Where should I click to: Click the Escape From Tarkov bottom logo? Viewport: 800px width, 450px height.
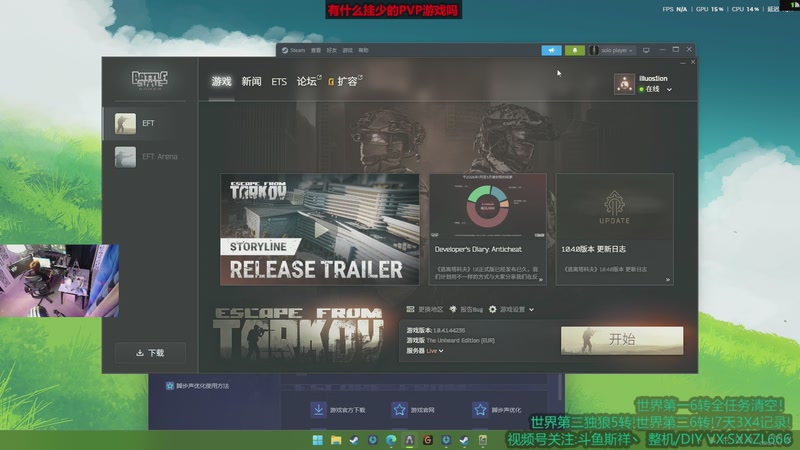pyautogui.click(x=298, y=334)
